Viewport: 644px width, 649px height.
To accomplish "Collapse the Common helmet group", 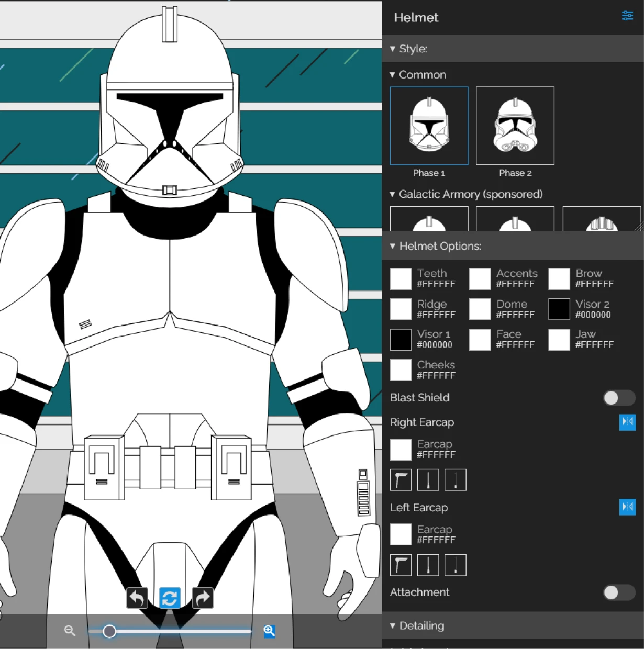I will pyautogui.click(x=418, y=75).
